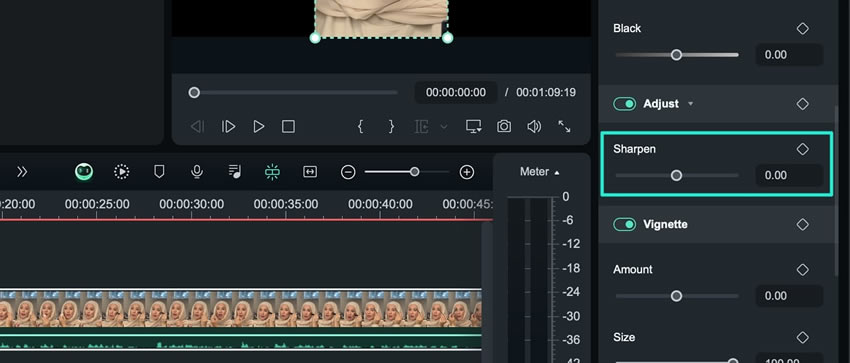Click the Meter label
The width and height of the screenshot is (850, 363).
pos(535,172)
